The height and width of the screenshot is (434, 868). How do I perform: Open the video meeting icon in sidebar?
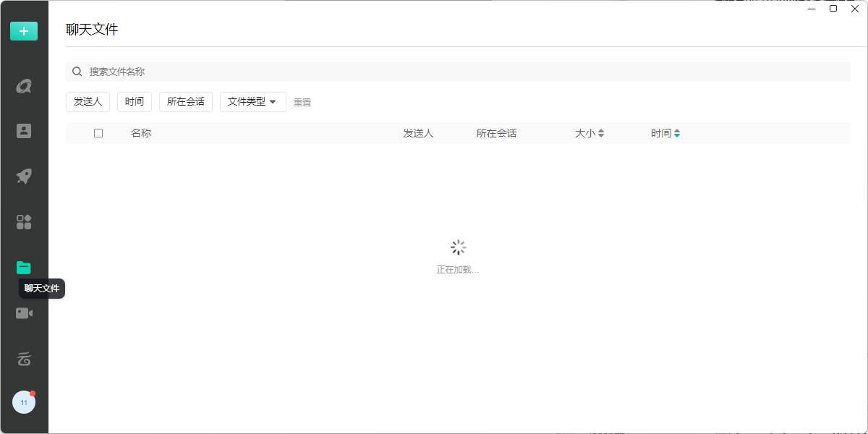[24, 312]
